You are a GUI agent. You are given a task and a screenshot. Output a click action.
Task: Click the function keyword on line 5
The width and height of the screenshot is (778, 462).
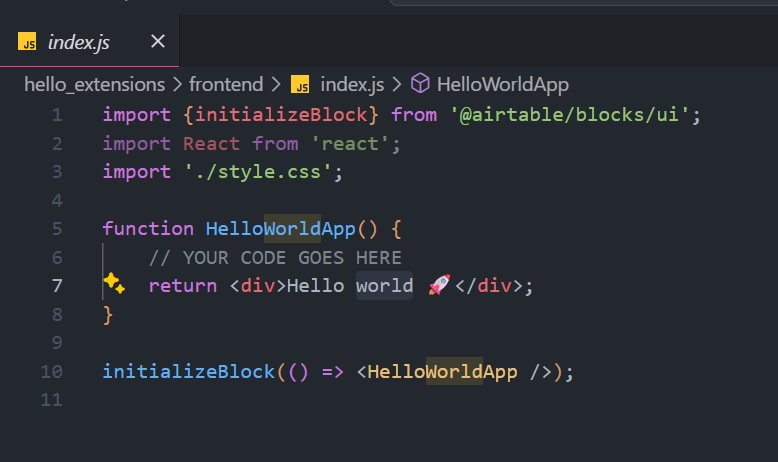(x=148, y=229)
